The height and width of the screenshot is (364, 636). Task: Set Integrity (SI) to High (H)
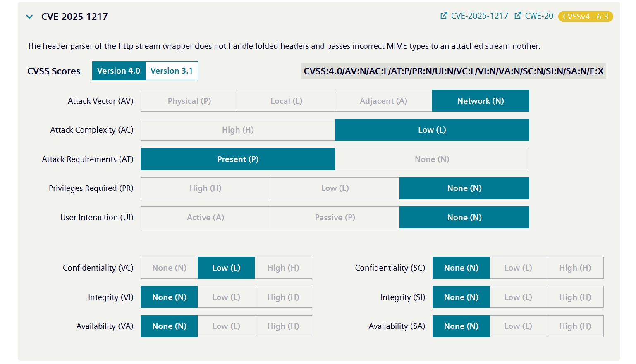[575, 297]
